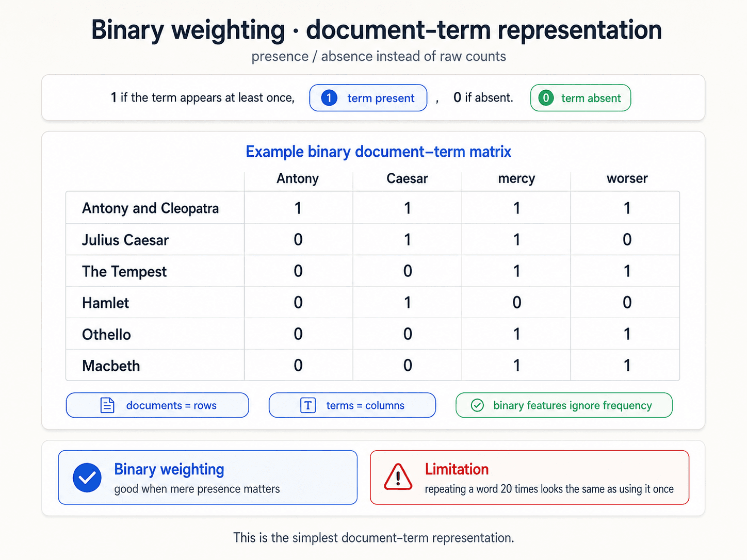Click Caesar value in The Tempest row
The image size is (747, 560).
point(408,271)
